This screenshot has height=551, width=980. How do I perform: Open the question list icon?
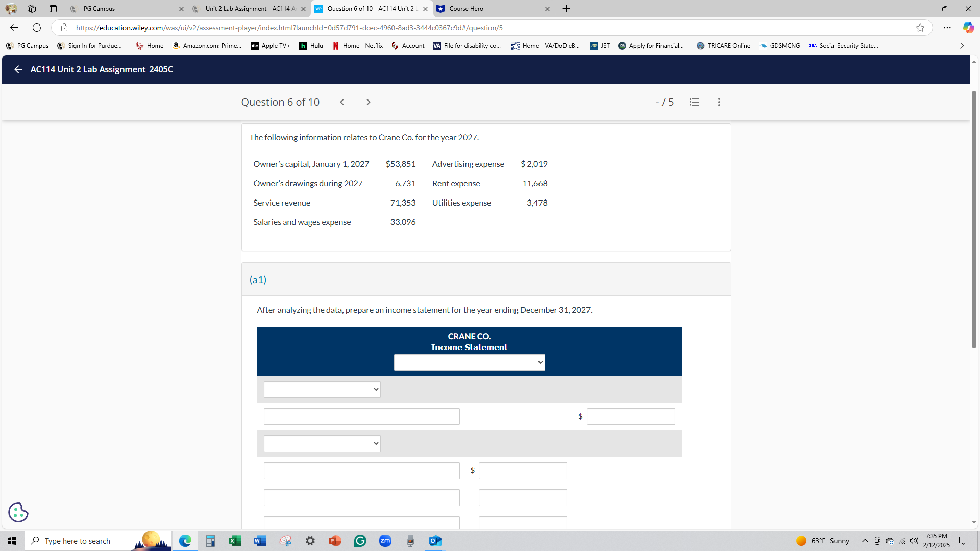pos(694,102)
